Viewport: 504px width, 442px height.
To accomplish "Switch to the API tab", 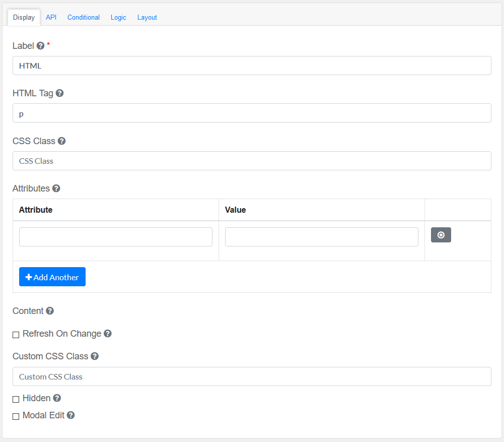I will tap(51, 17).
